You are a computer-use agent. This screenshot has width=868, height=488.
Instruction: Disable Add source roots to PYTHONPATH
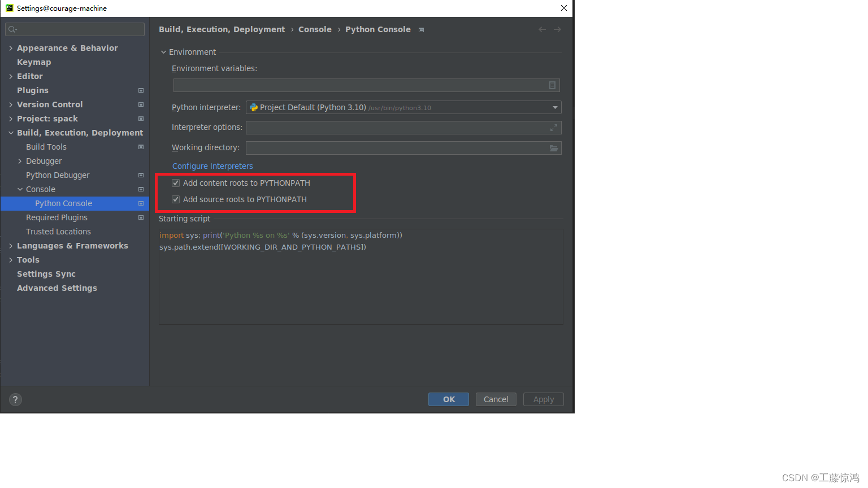(176, 199)
